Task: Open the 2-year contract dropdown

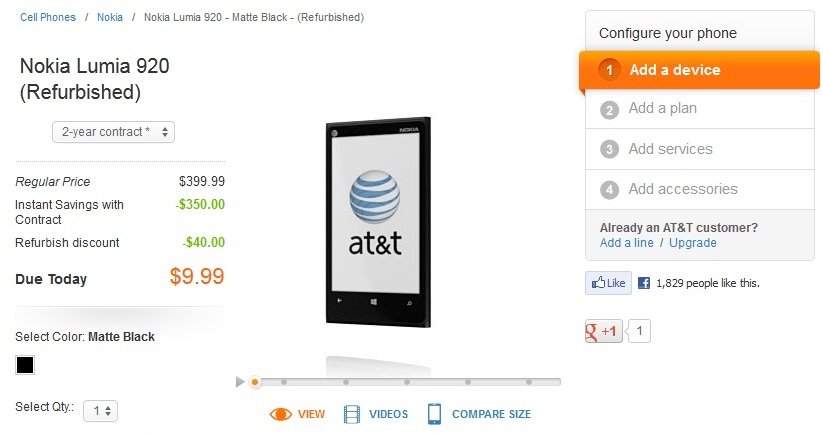Action: (113, 132)
